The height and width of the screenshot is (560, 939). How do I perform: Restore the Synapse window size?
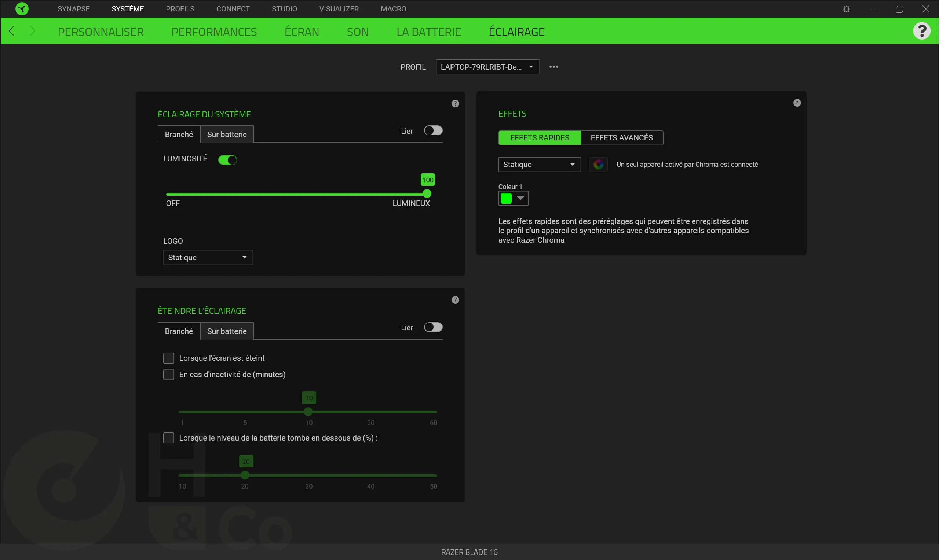click(x=899, y=9)
